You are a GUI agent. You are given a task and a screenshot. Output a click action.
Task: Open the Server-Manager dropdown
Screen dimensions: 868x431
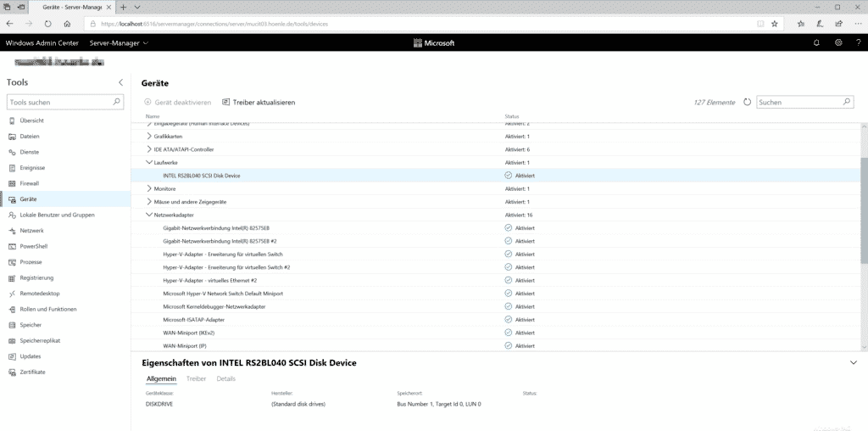[119, 42]
